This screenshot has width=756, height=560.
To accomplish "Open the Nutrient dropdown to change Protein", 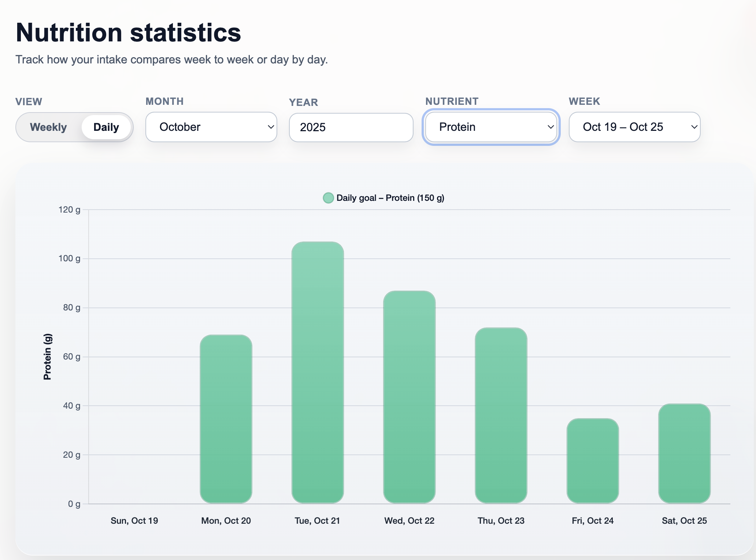I will pos(491,127).
